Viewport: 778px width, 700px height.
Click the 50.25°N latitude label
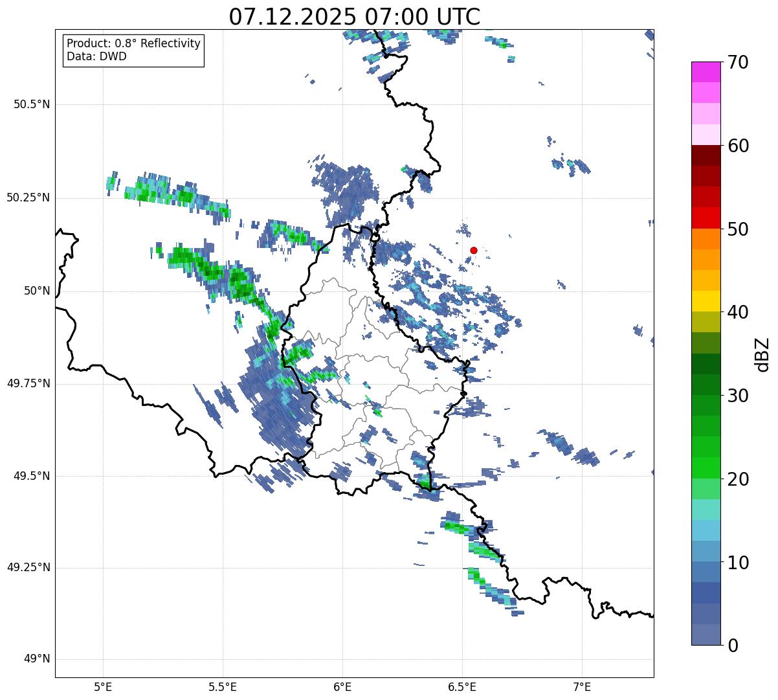click(x=28, y=198)
